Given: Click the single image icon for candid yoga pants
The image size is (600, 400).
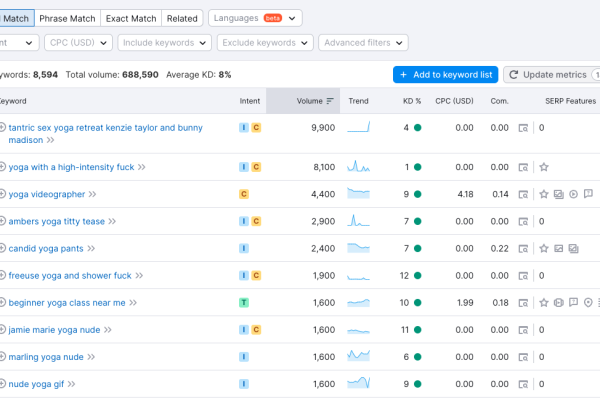Looking at the screenshot, I should point(559,249).
